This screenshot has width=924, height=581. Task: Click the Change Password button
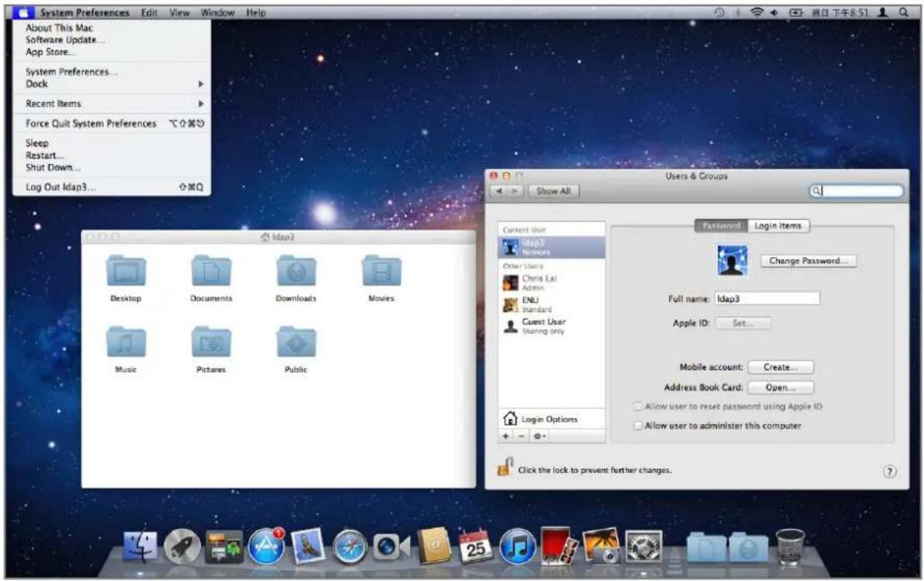(x=808, y=260)
